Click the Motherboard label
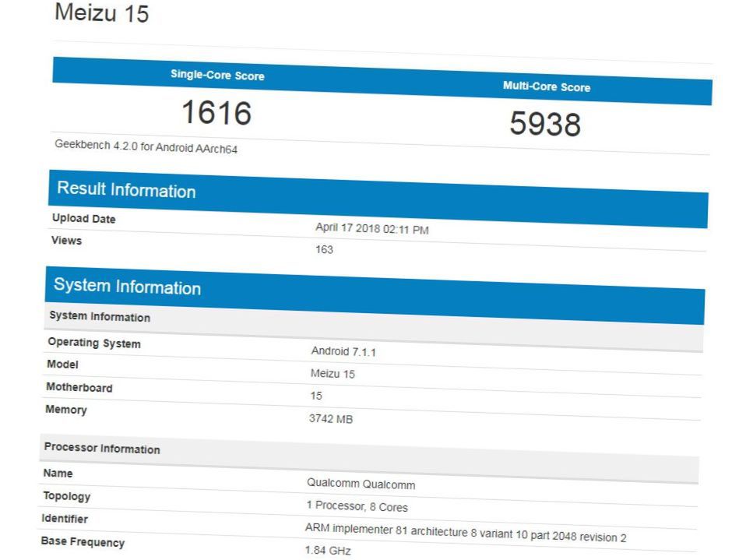This screenshot has width=739, height=560. pos(79,387)
